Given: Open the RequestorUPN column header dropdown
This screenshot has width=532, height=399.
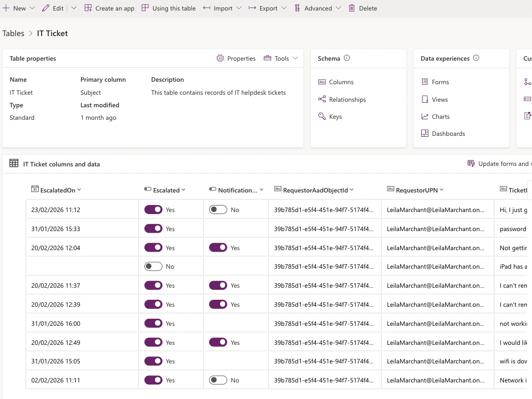Looking at the screenshot, I should (x=442, y=190).
